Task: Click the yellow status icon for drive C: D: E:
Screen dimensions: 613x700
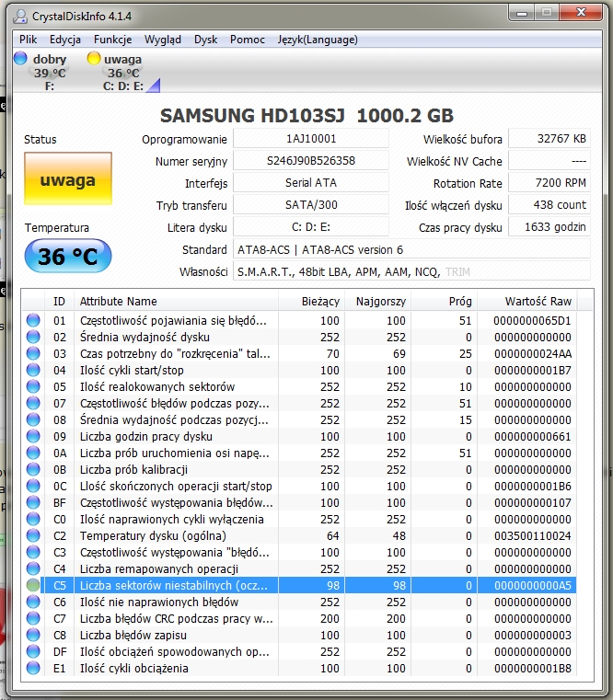Action: click(x=94, y=58)
